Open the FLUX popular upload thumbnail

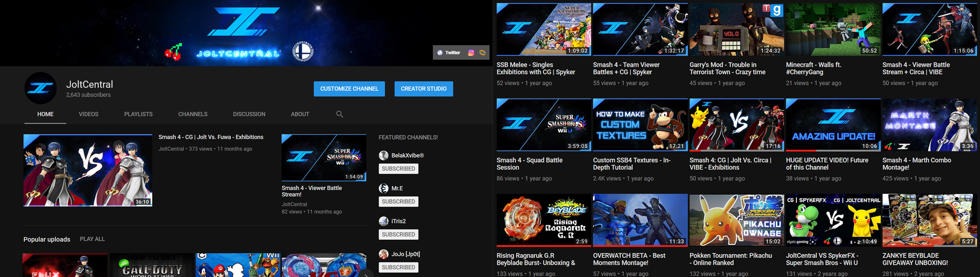[65, 265]
